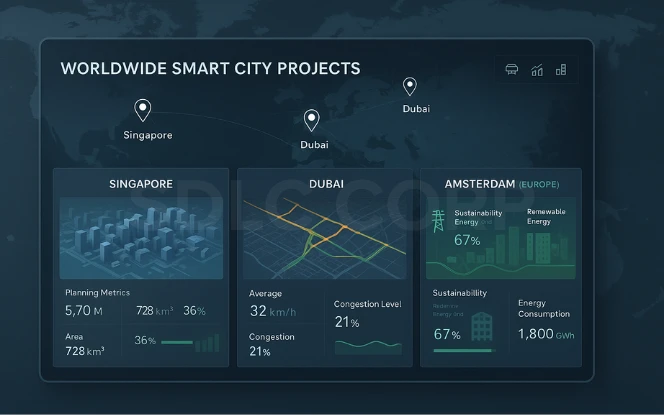Click the 'Energy Consumption' label
The width and height of the screenshot is (664, 415).
pos(544,308)
